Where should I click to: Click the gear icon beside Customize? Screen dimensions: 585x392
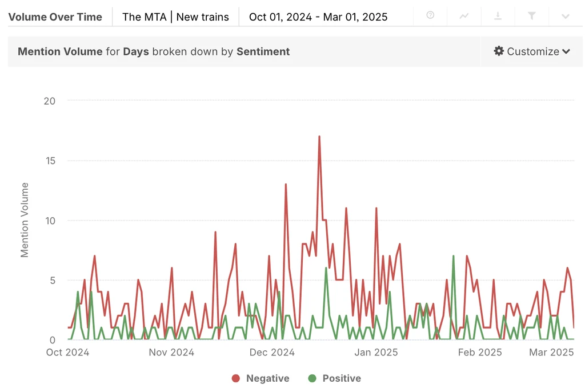click(x=499, y=51)
